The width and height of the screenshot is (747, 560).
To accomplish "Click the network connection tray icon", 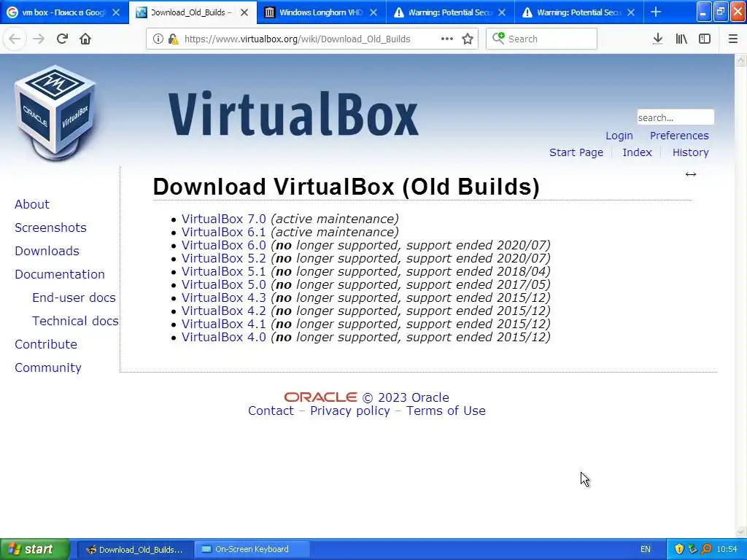I will point(693,549).
